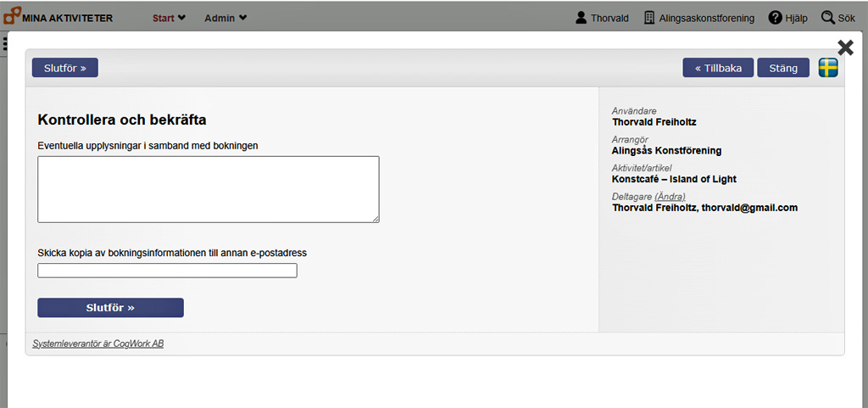Click the large Slutför » button below the form

point(110,308)
